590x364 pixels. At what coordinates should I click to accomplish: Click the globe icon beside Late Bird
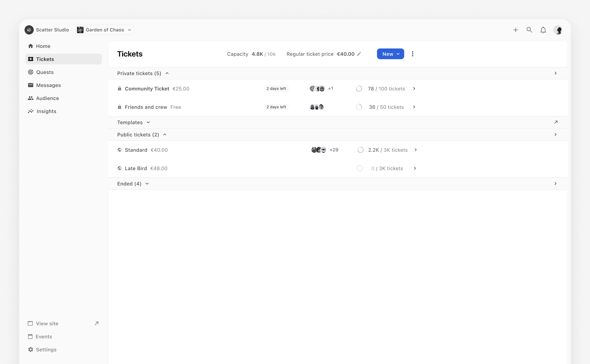coord(119,168)
